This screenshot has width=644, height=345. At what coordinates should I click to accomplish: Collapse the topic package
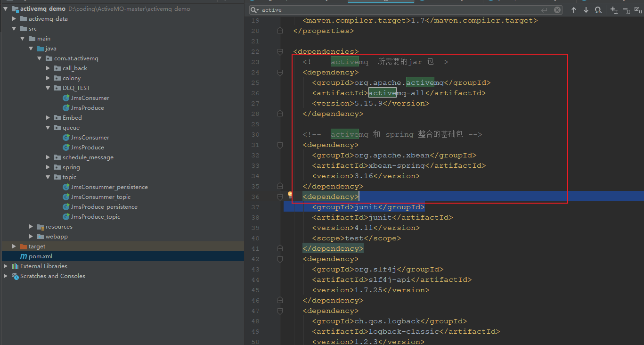pyautogui.click(x=48, y=177)
